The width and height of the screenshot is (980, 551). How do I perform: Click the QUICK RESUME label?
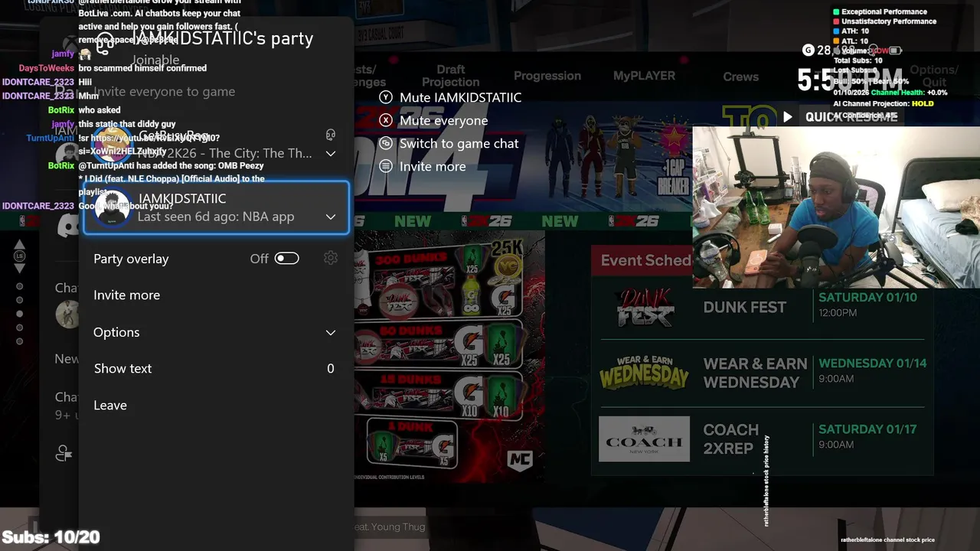coord(851,117)
